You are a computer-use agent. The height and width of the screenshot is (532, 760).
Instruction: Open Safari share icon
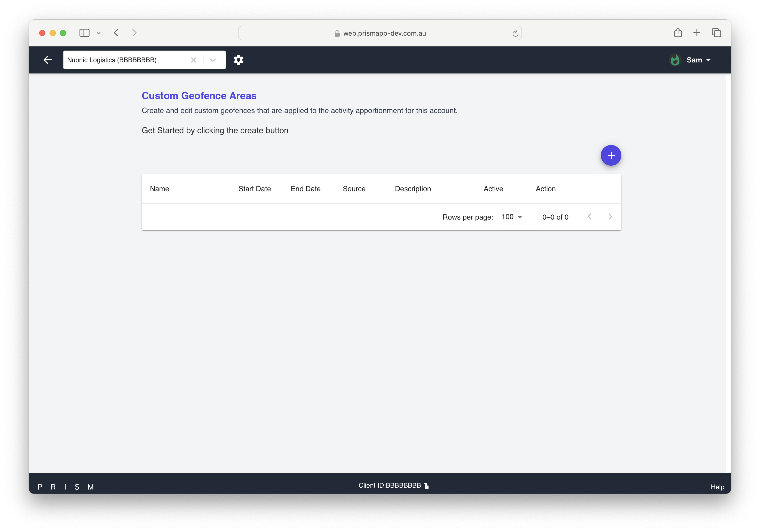click(x=678, y=33)
